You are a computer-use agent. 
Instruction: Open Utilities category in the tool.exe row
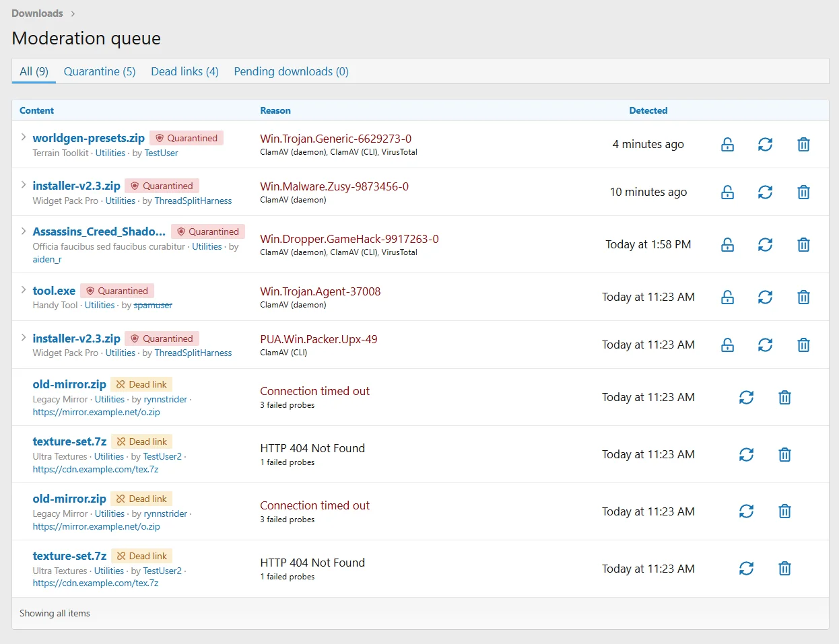pyautogui.click(x=100, y=305)
